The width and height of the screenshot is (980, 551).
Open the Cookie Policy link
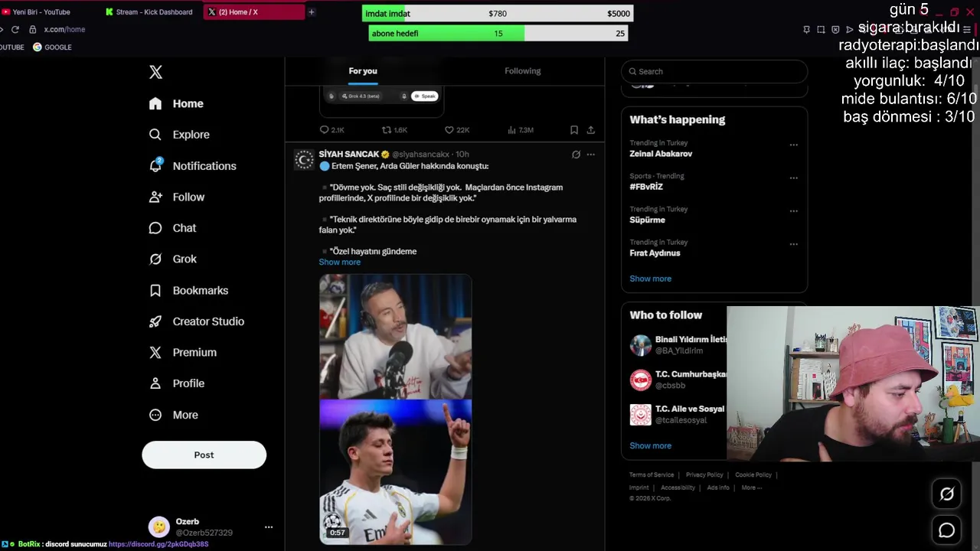coord(753,474)
